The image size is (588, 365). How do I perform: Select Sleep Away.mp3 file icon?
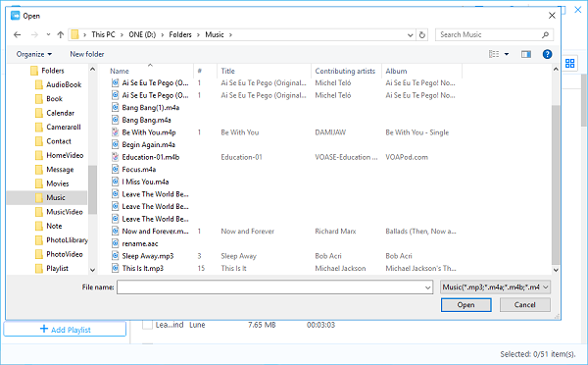pyautogui.click(x=115, y=256)
